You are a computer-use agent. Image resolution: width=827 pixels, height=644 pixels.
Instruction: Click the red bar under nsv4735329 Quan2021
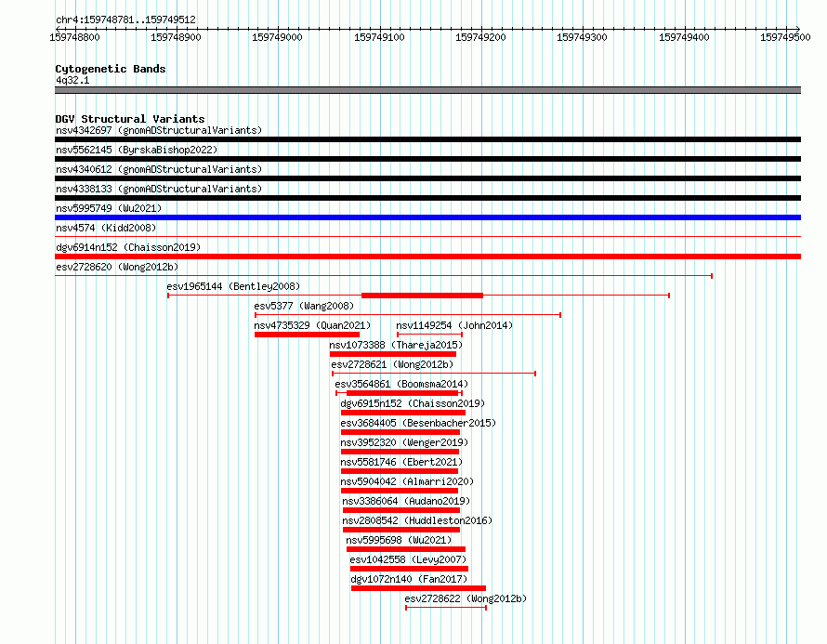307,335
